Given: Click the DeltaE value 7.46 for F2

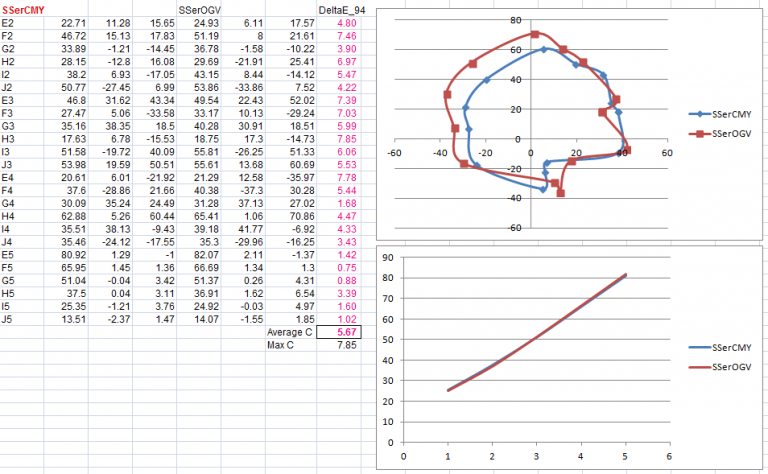Looking at the screenshot, I should [339, 36].
